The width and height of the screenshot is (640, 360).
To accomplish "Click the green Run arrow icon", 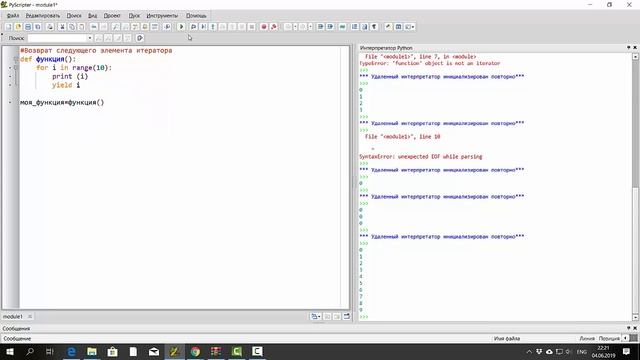I will 181,27.
